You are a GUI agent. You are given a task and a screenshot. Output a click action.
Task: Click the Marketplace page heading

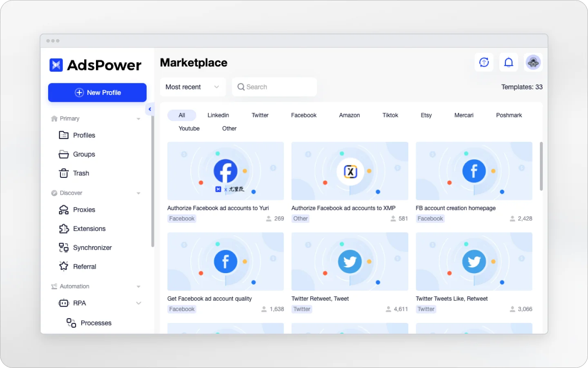click(194, 63)
